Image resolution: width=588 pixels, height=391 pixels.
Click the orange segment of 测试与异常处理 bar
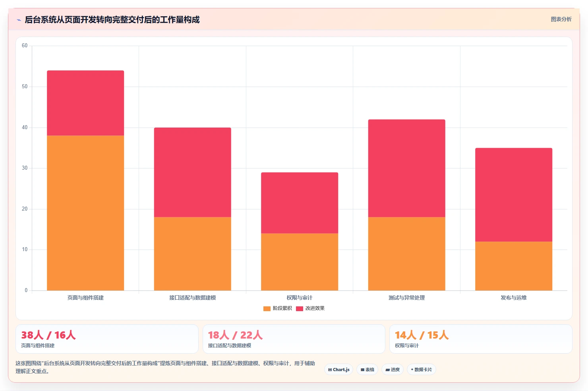[x=407, y=254]
